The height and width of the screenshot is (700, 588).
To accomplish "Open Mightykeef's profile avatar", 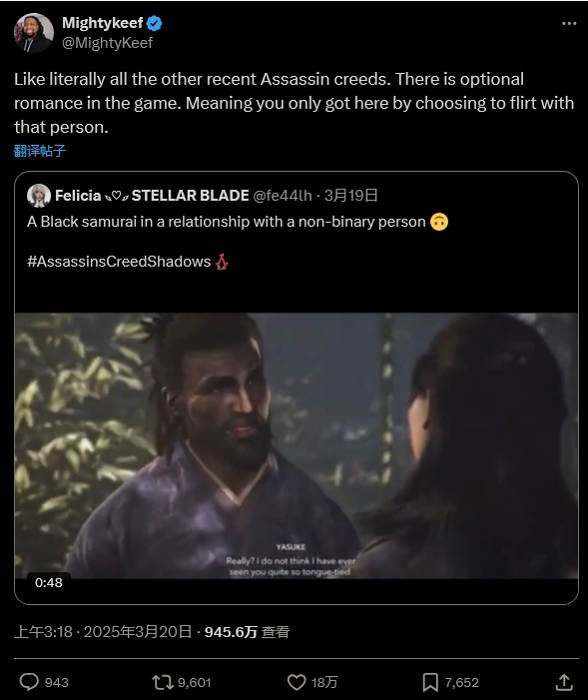I will tap(34, 33).
